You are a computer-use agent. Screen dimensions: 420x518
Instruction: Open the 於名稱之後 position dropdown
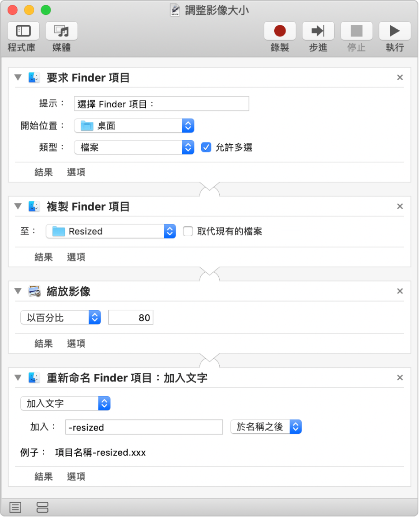[266, 427]
